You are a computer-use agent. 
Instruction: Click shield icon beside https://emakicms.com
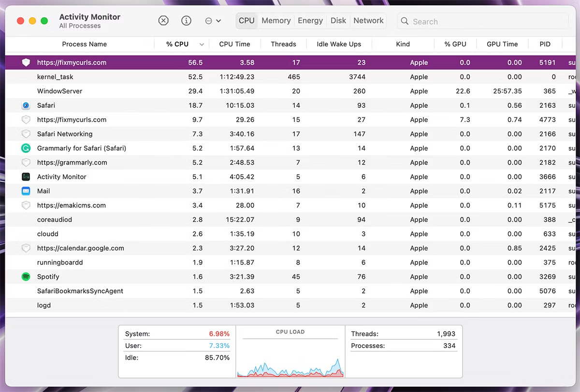[x=26, y=205]
